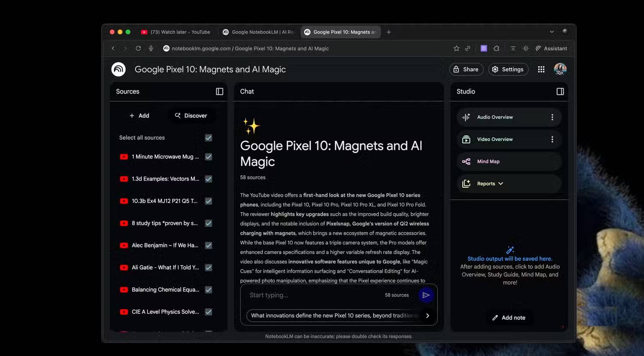This screenshot has height=356, width=644.
Task: Copy page link icon in address bar
Action: pos(468,49)
